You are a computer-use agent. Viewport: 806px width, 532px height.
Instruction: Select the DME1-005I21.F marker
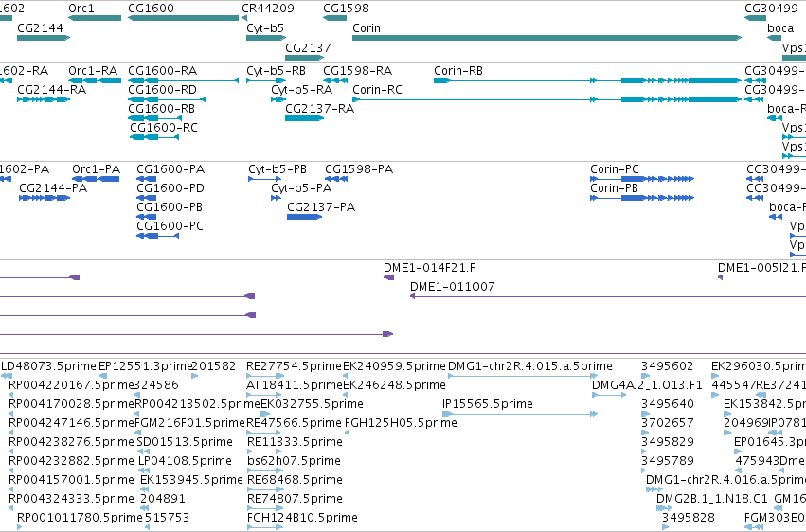pos(720,277)
